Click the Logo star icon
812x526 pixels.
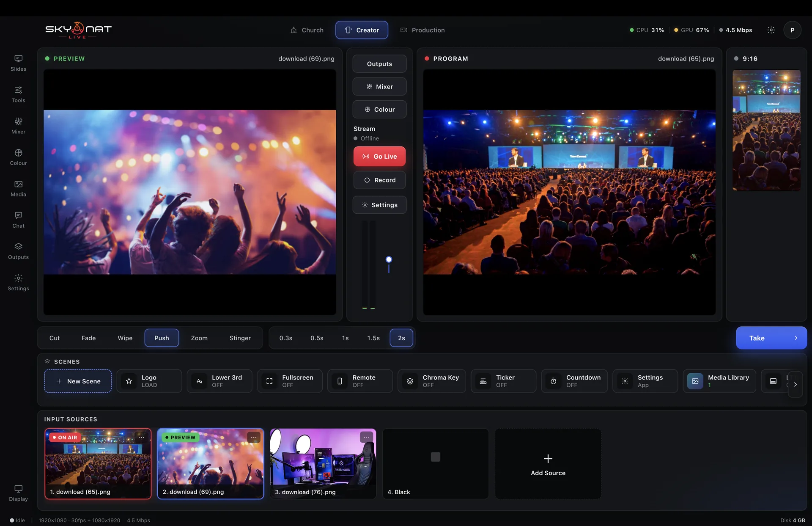[x=129, y=381]
